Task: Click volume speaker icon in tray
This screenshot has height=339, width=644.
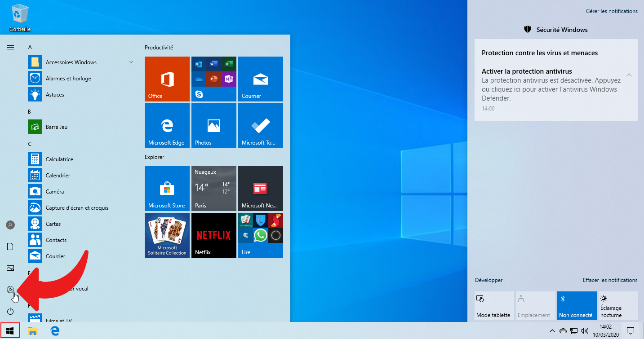Action: [x=585, y=331]
